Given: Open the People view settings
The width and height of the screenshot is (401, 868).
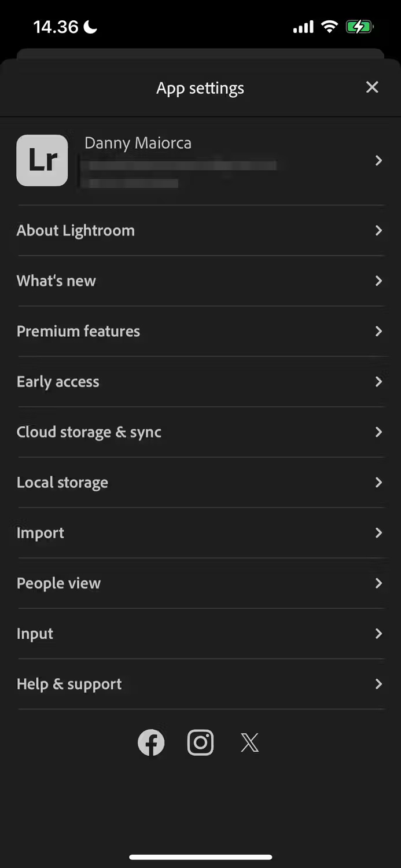Looking at the screenshot, I should [200, 583].
